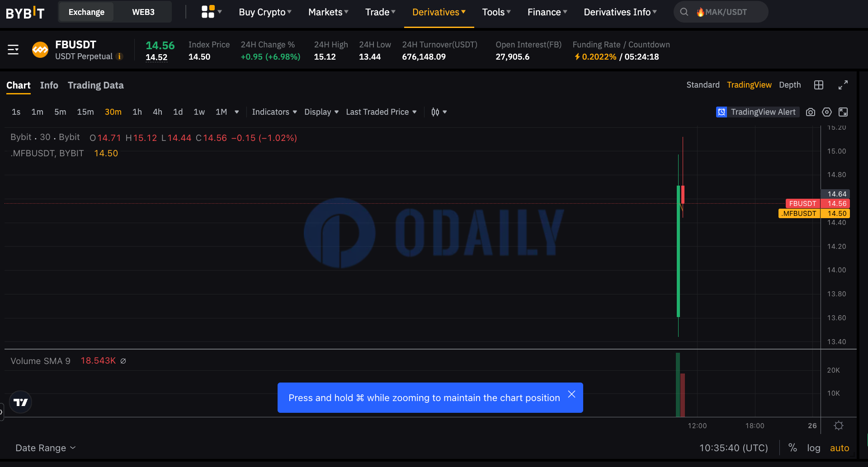868x467 pixels.
Task: Select the 1m timeframe
Action: [x=37, y=112]
